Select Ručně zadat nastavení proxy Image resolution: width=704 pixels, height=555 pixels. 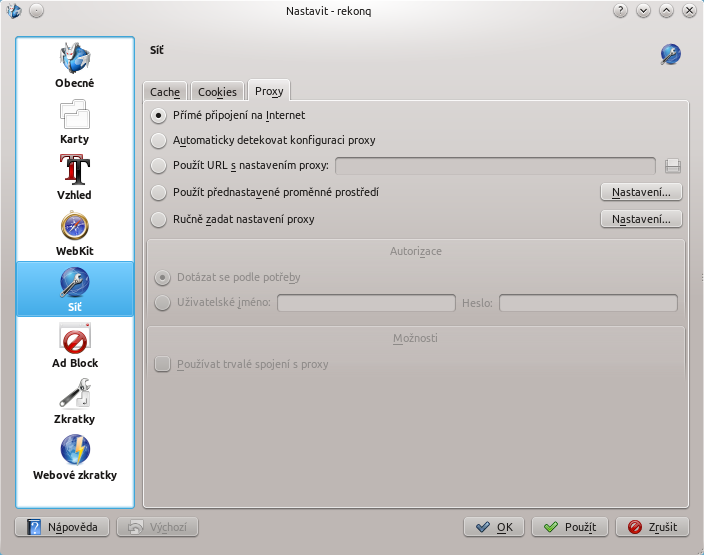(233, 220)
